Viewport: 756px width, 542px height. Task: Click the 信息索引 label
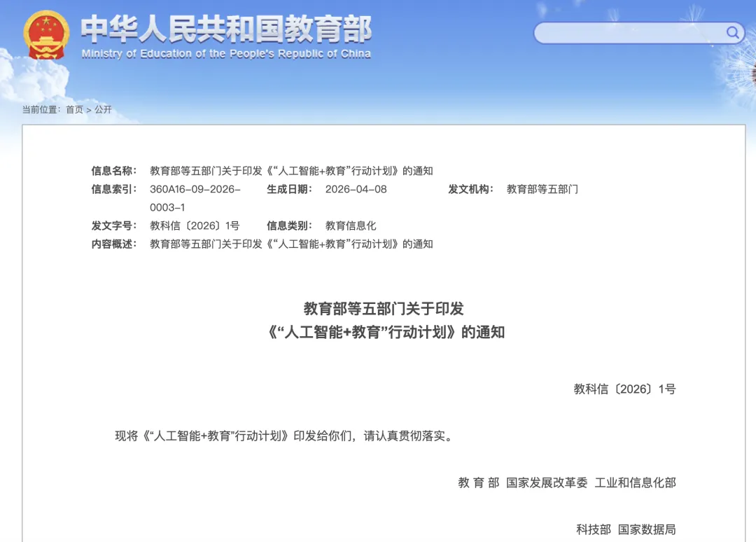[x=114, y=189]
